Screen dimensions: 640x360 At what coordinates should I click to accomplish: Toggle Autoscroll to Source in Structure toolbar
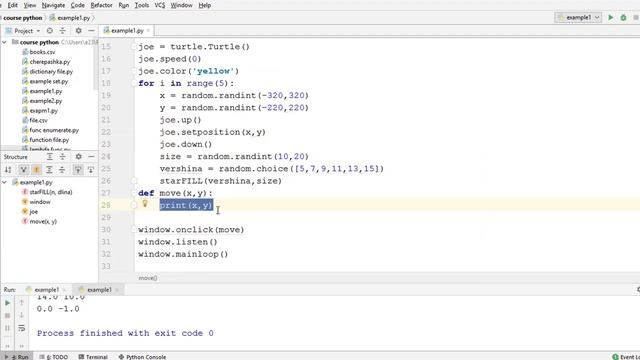click(78, 170)
